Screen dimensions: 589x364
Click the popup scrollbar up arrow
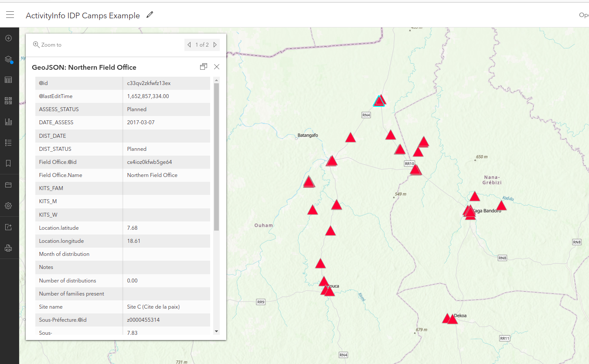217,80
